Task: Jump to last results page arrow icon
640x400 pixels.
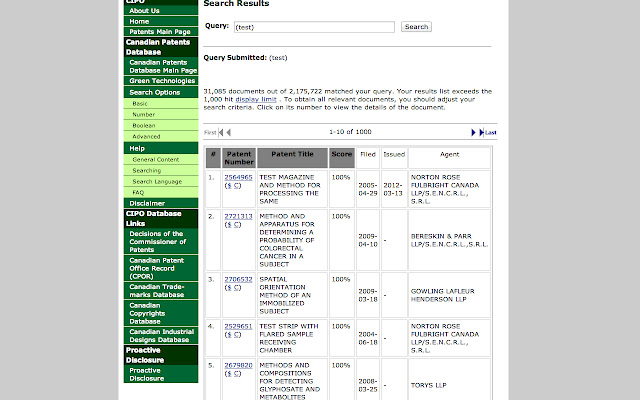Action: pos(481,132)
